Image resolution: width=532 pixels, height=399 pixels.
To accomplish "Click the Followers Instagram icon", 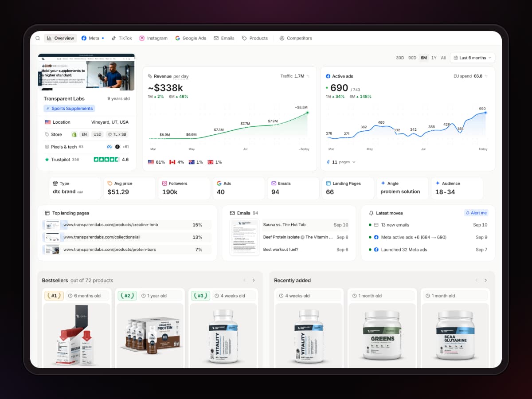I will pyautogui.click(x=164, y=184).
